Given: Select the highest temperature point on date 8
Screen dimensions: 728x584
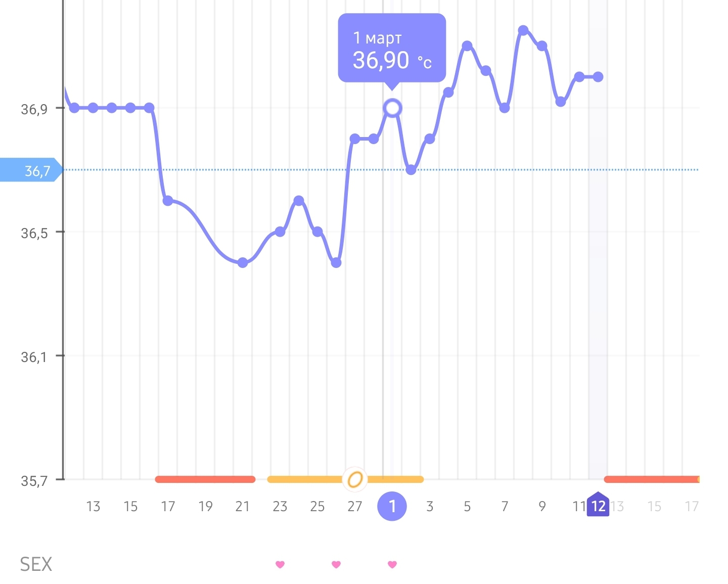Looking at the screenshot, I should [x=523, y=30].
